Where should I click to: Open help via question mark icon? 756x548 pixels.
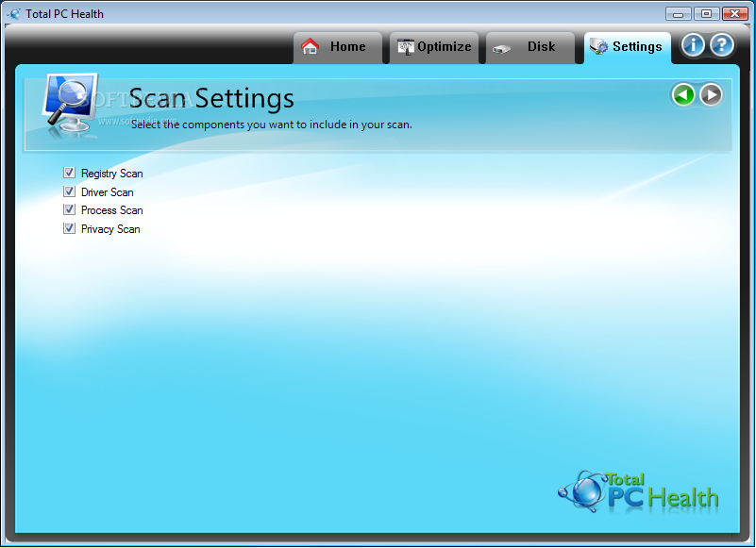722,46
